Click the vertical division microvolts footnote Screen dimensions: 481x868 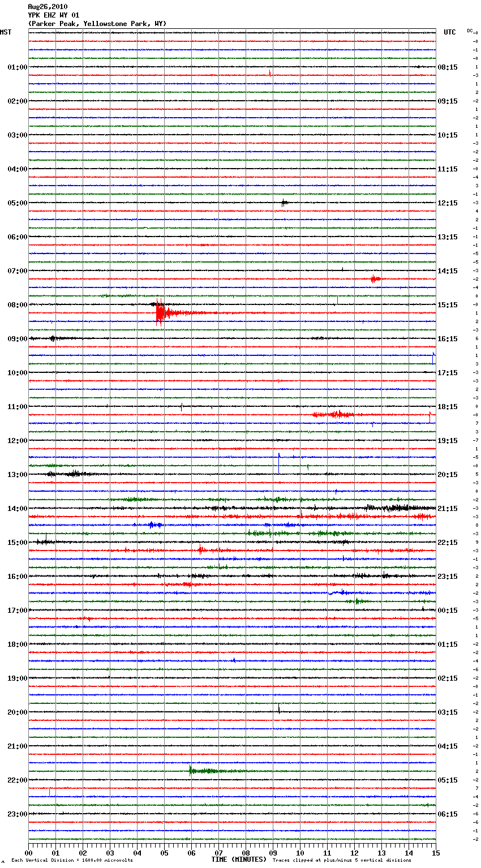(x=72, y=861)
